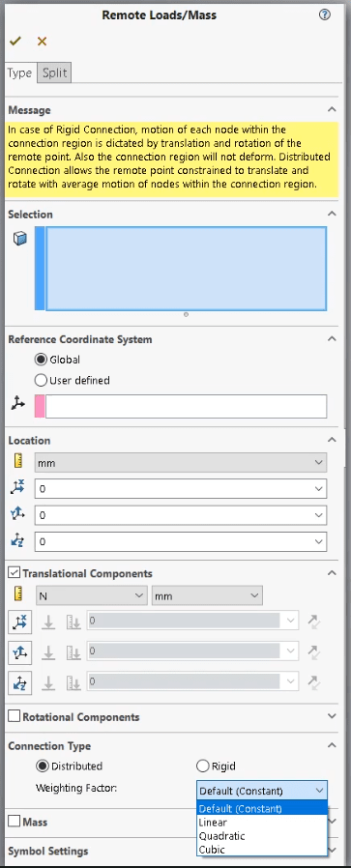Click the Location units ruler icon
The height and width of the screenshot is (868, 351).
click(17, 461)
